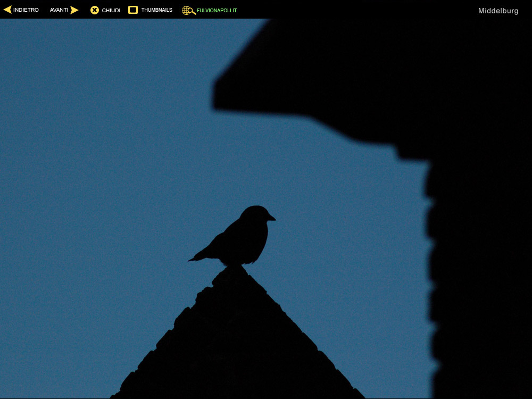Click the yellow right arrow icon
The image size is (532, 399).
(74, 10)
